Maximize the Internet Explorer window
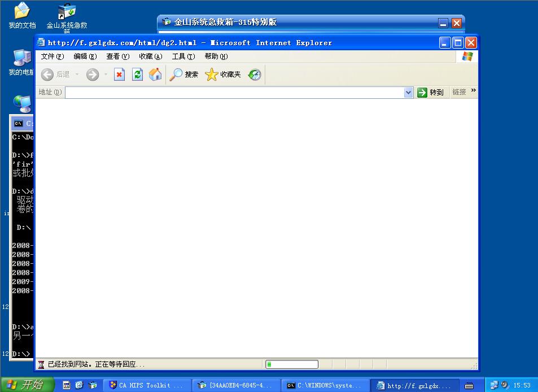This screenshot has width=538, height=392. [x=458, y=43]
